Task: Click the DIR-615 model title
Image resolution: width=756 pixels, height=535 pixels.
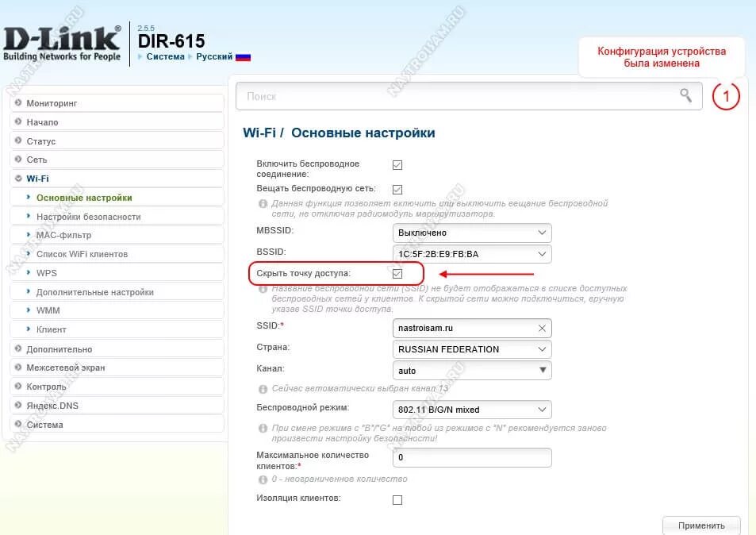Action: click(x=171, y=41)
